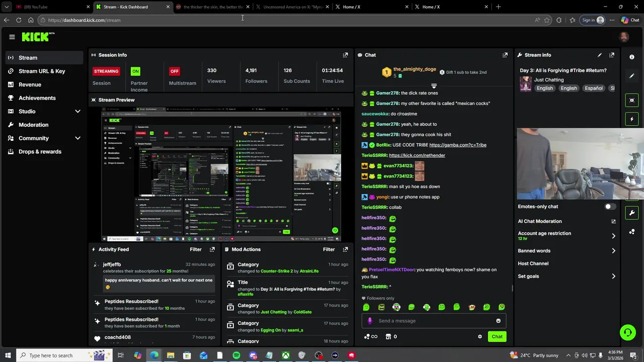Click the Send a message field

click(434, 321)
